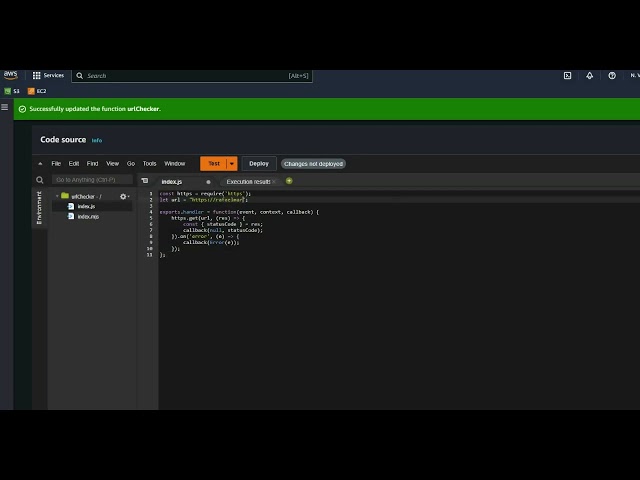Place the cursor on the exports.handler line

pyautogui.click(x=239, y=212)
